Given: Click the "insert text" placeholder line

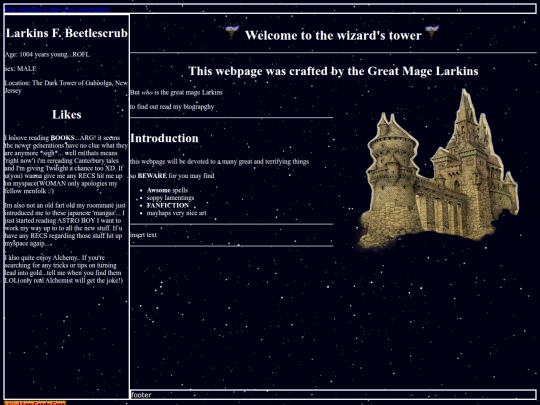Looking at the screenshot, I should 143,235.
